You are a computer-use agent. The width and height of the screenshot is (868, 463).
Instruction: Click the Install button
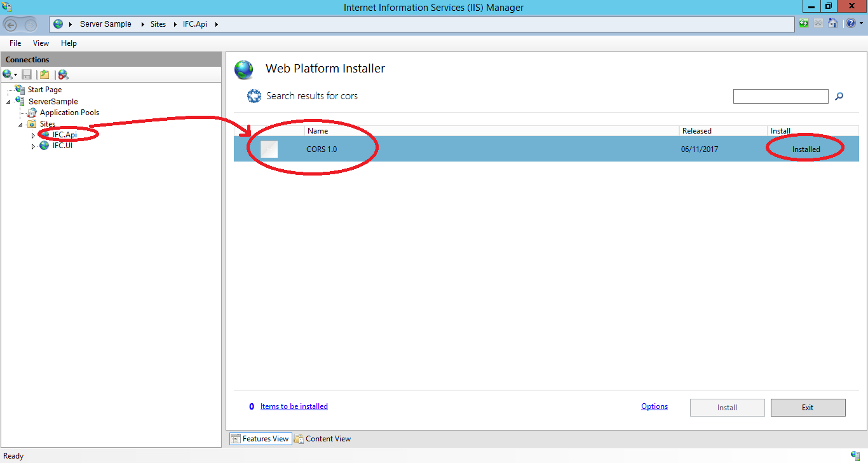tap(728, 408)
